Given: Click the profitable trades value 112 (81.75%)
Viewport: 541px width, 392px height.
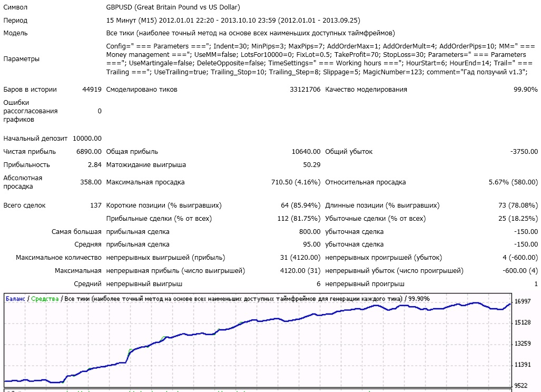Looking at the screenshot, I should 299,219.
